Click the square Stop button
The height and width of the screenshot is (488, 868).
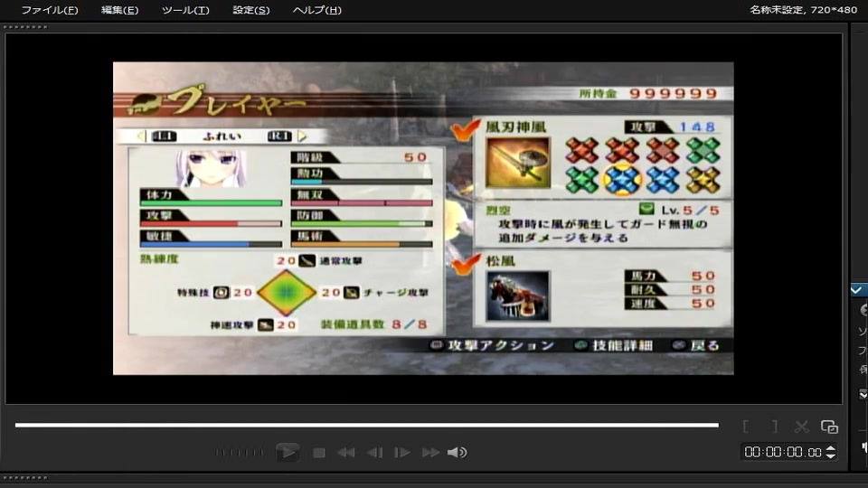point(319,453)
